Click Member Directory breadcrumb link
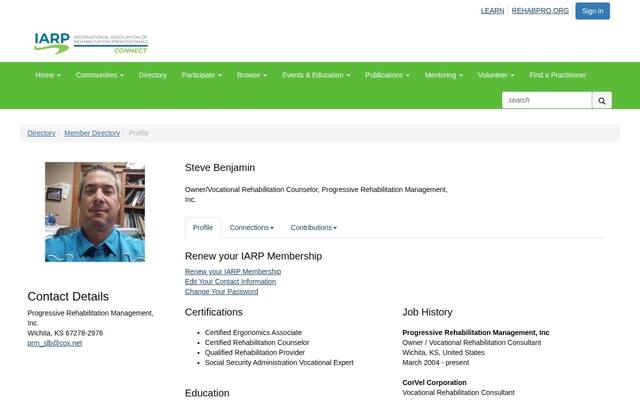This screenshot has height=400, width=640. (92, 133)
